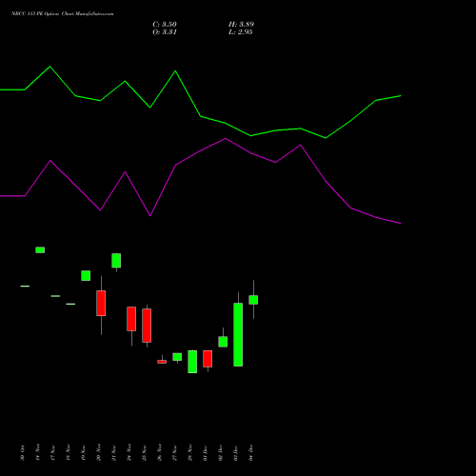
Task: Click the green candlestick for 19 Nov
Action: point(86,275)
